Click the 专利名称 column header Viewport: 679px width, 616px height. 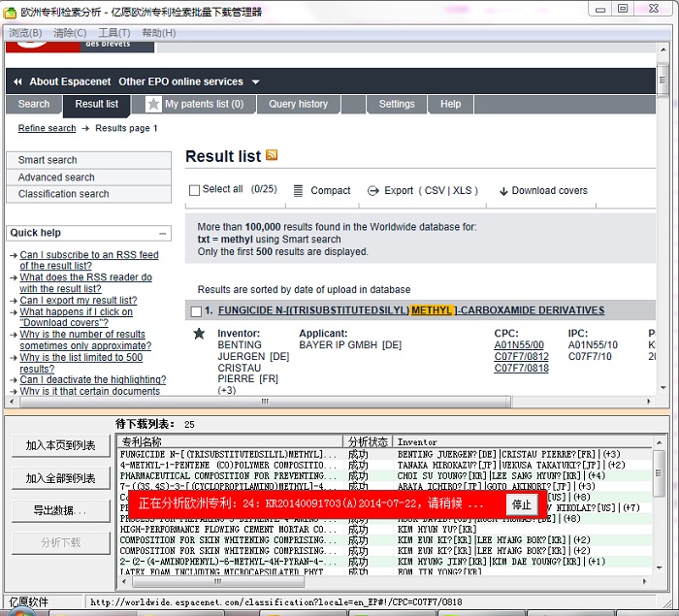(142, 441)
